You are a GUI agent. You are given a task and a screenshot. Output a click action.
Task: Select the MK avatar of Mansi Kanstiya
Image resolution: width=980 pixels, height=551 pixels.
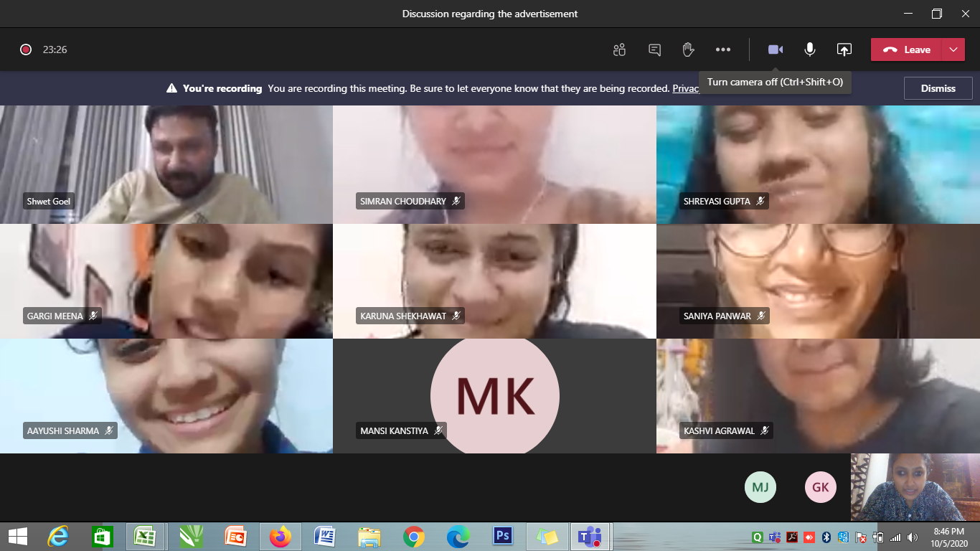(494, 395)
